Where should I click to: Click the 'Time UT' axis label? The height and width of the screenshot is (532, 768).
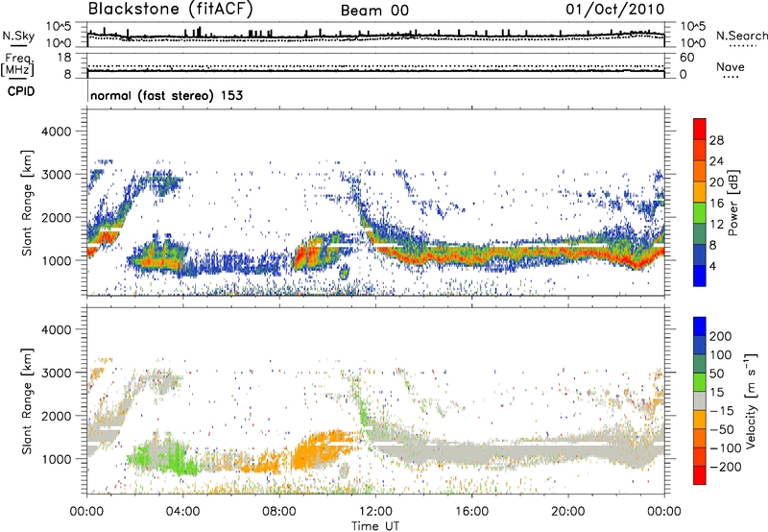(x=375, y=525)
